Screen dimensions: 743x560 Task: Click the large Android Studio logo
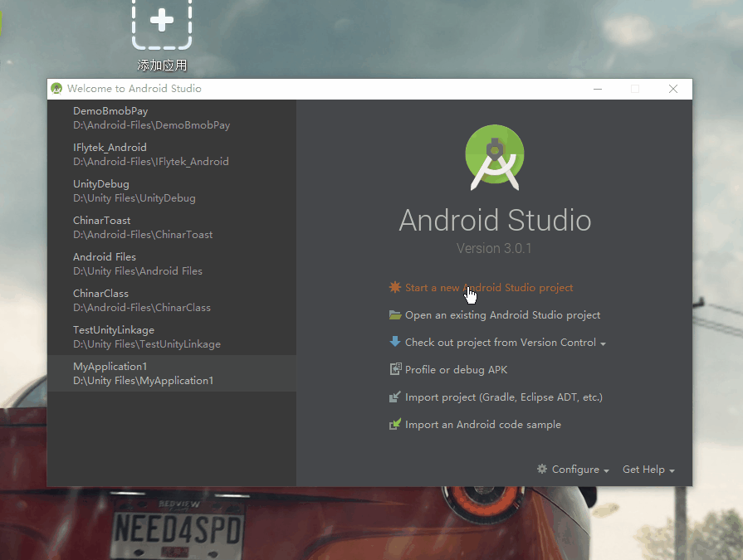(x=495, y=158)
